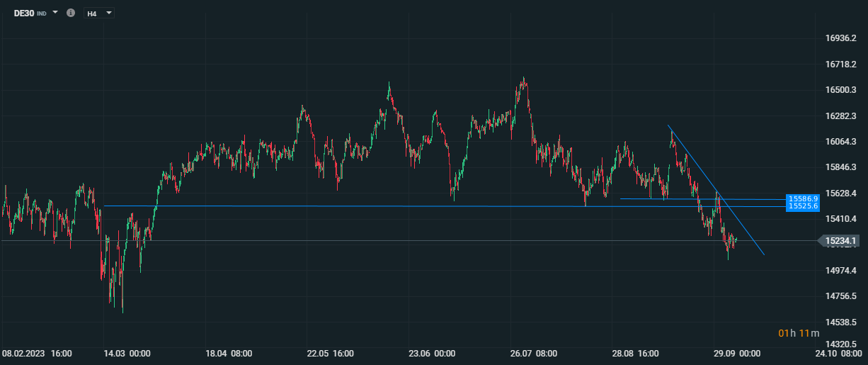Click the 14538.5 price axis label

click(x=840, y=322)
